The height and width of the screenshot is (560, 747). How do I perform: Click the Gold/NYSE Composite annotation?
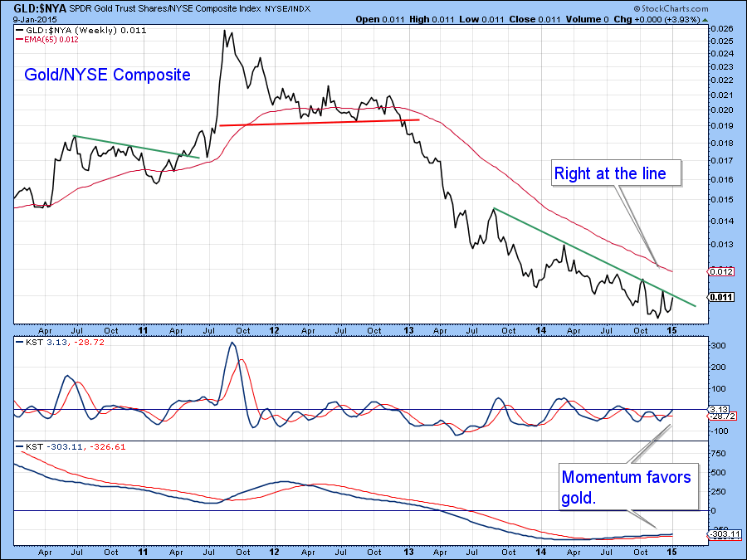pos(107,75)
